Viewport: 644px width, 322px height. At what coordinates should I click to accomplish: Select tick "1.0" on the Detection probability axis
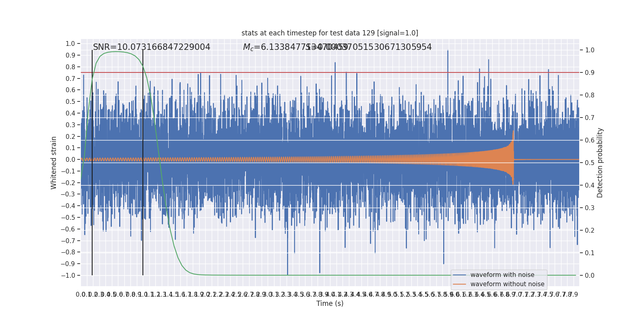pos(590,50)
